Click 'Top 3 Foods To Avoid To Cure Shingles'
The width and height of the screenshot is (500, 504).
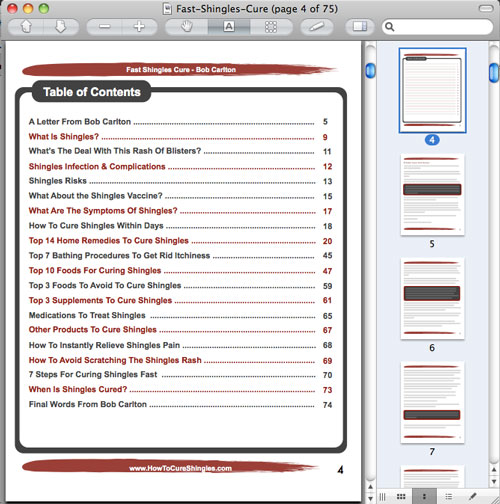[x=105, y=285]
